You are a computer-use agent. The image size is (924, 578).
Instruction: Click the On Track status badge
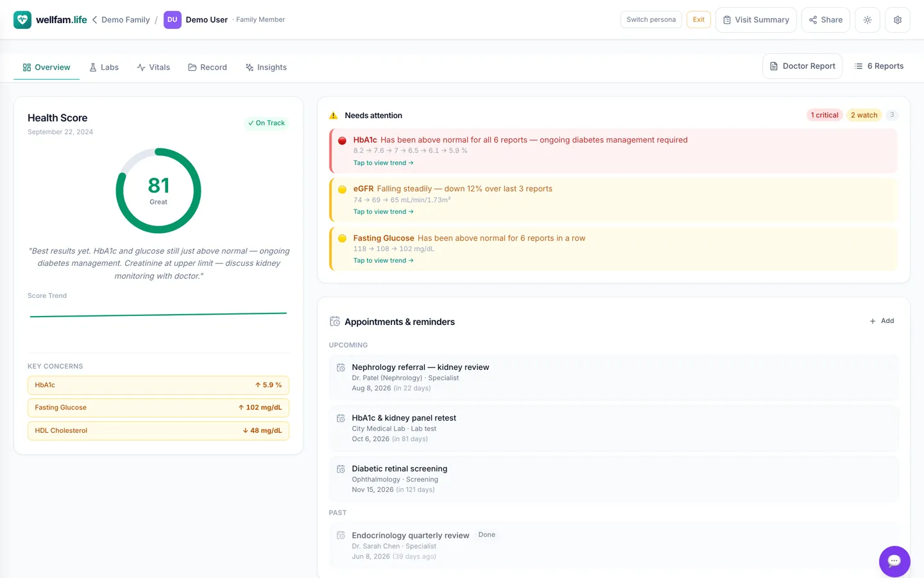266,123
